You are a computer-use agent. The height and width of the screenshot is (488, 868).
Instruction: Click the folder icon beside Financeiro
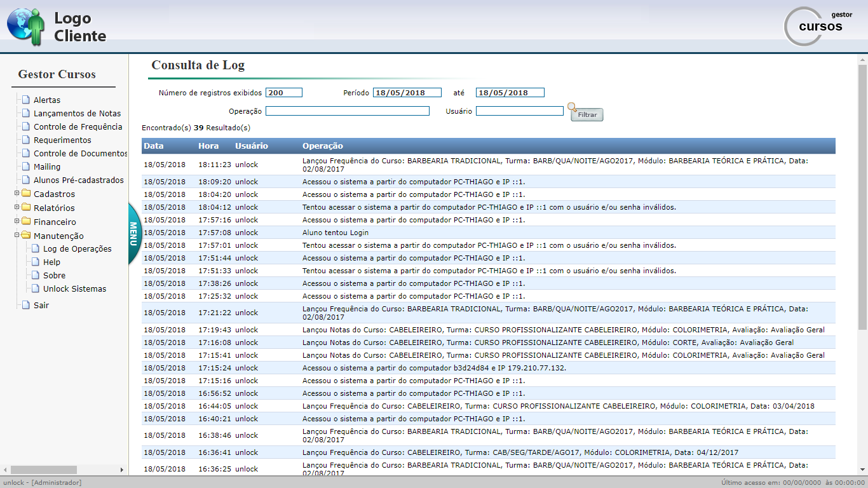(x=26, y=222)
